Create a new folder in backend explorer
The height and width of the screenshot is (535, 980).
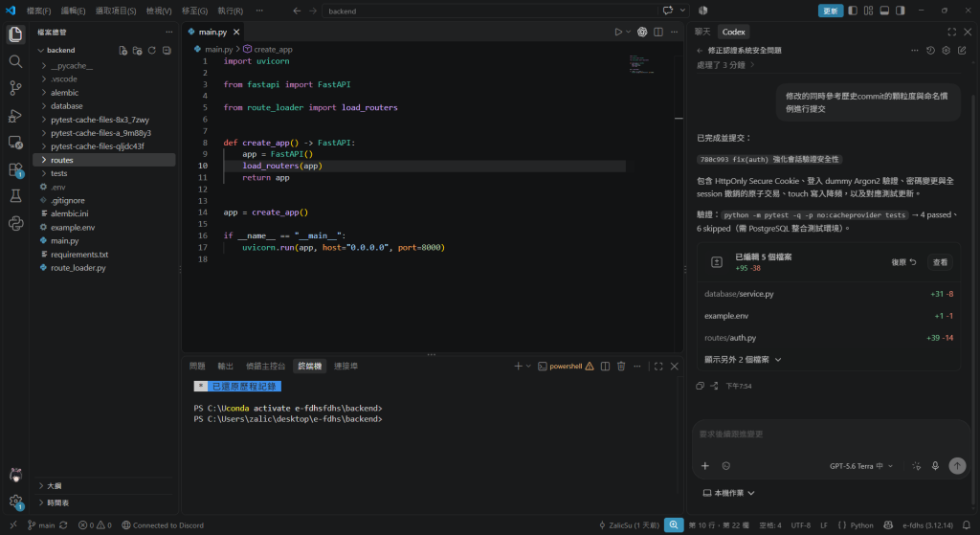pos(138,51)
